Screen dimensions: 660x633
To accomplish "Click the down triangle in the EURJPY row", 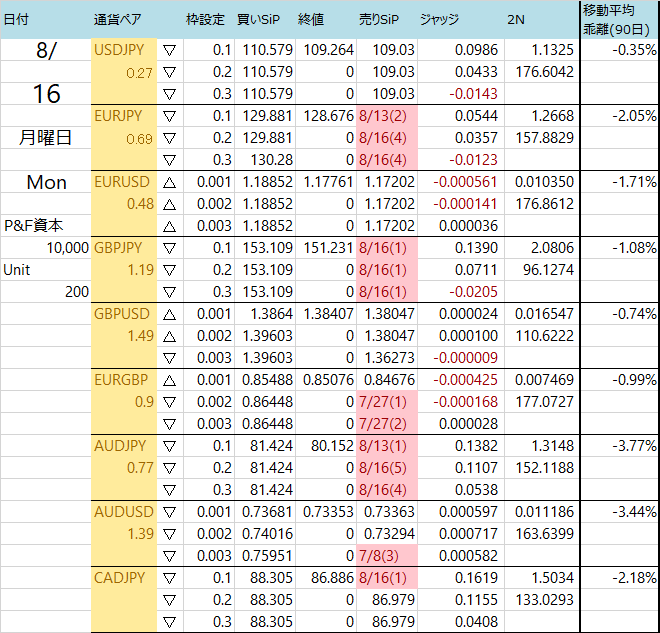I will pyautogui.click(x=169, y=116).
